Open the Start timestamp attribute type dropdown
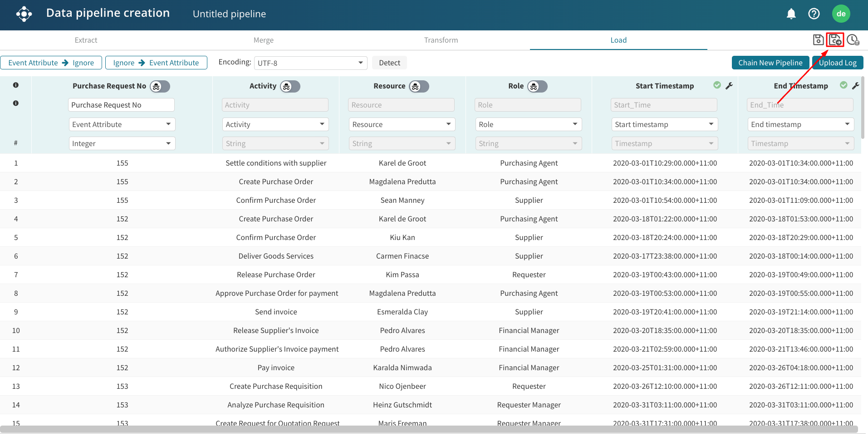Viewport: 868px width, 436px height. [x=664, y=125]
